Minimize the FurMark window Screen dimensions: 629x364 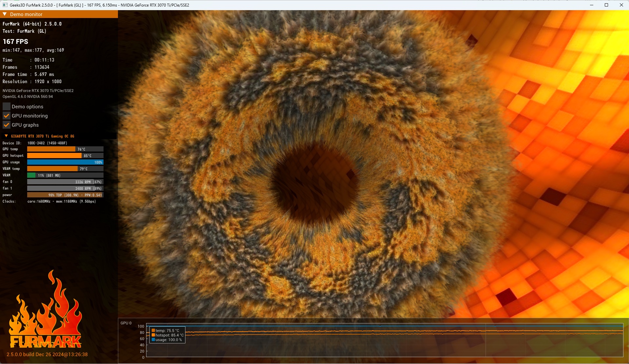592,5
